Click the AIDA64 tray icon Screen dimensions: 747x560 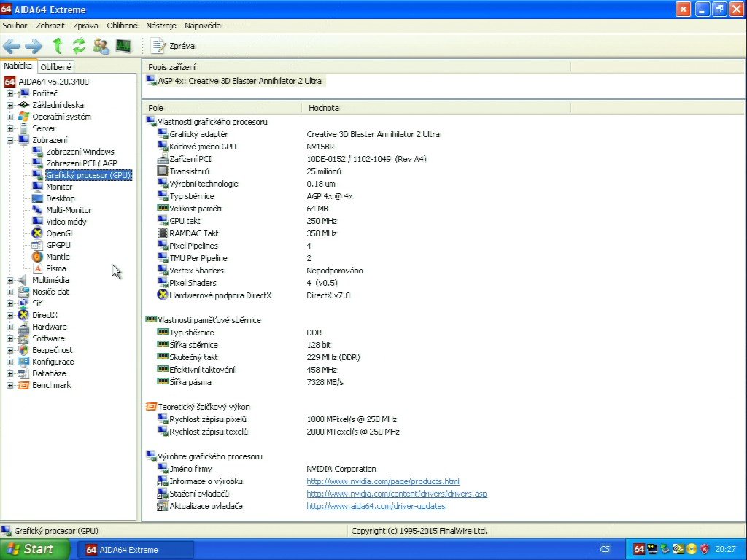pos(639,550)
